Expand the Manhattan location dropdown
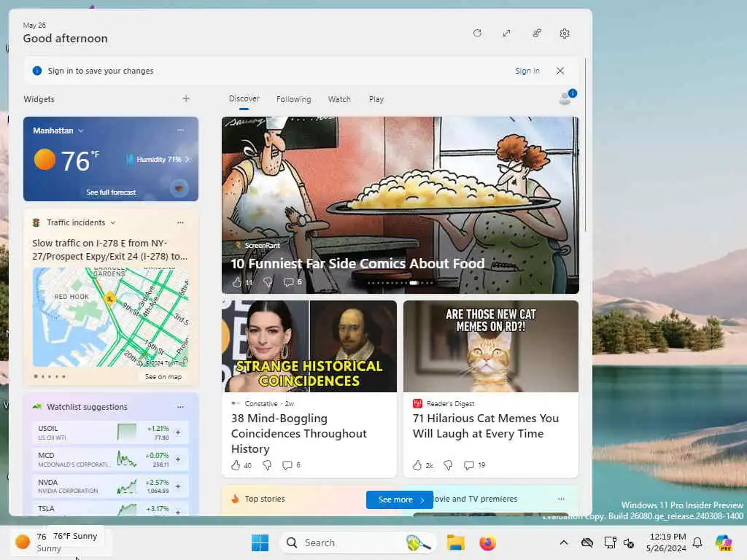The height and width of the screenshot is (560, 747). pos(81,131)
